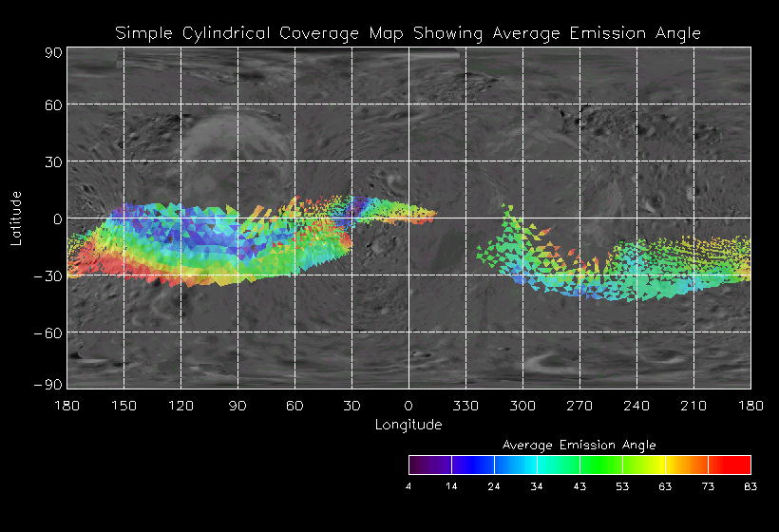Select the blue 14–24 segment of color bar
Viewport: 779px width, 532px height.
[x=473, y=465]
